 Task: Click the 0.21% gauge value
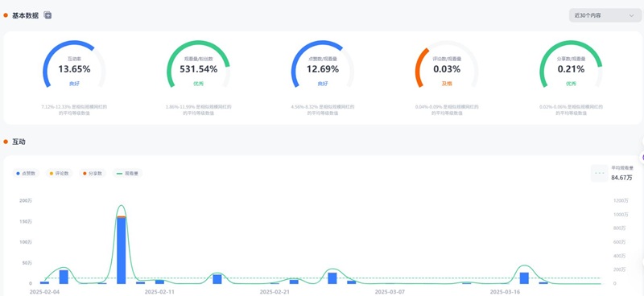tap(571, 69)
